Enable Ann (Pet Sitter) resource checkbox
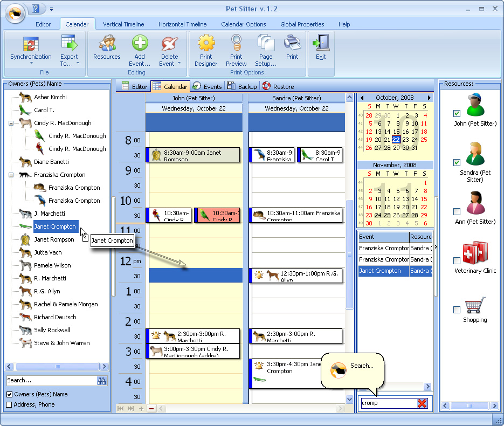Image resolution: width=504 pixels, height=426 pixels. (457, 212)
